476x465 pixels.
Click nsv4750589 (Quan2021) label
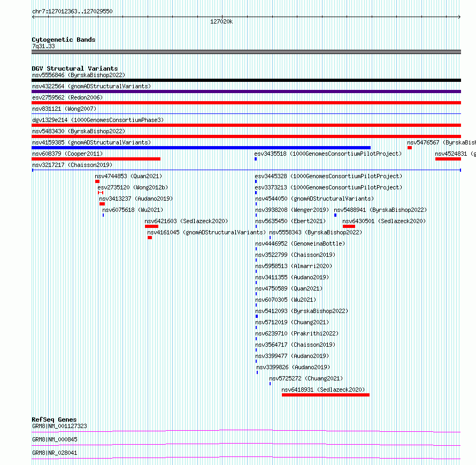point(289,288)
